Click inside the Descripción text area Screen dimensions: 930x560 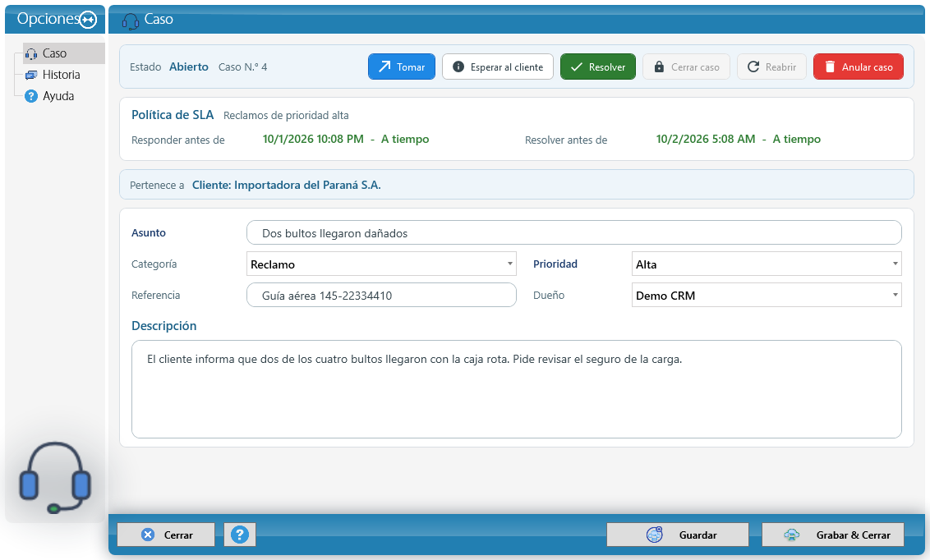[x=516, y=389]
